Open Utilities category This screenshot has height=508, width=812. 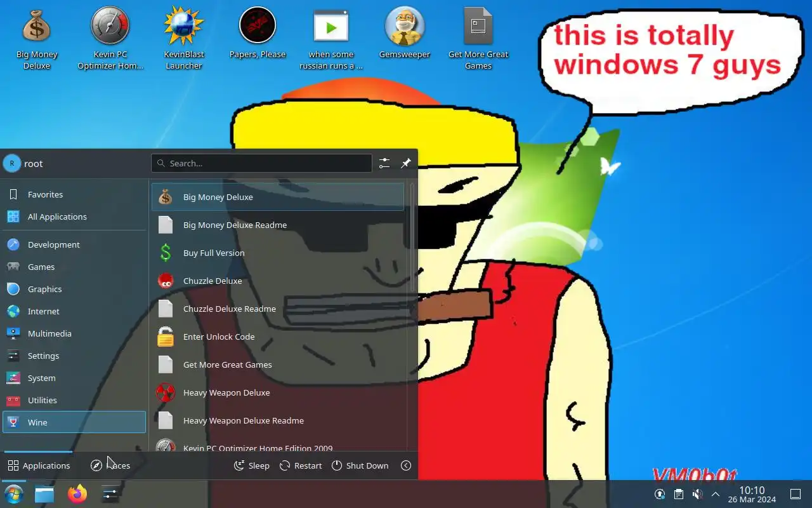74,400
